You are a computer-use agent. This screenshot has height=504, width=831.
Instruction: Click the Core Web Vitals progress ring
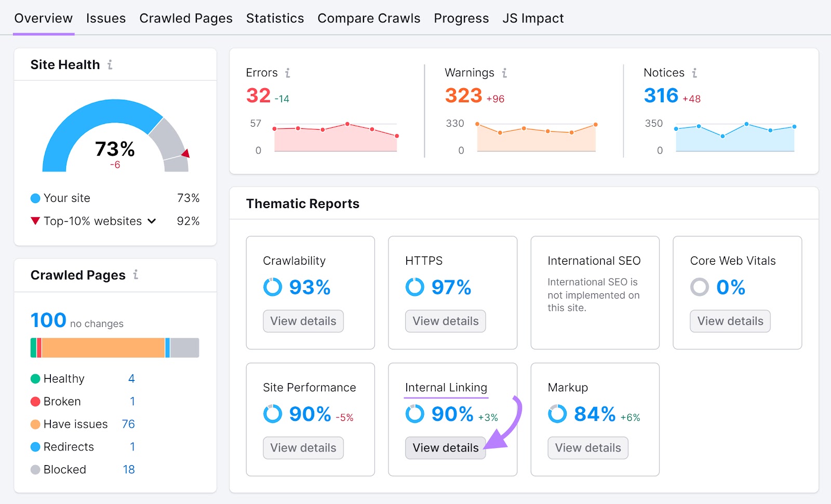coord(700,287)
